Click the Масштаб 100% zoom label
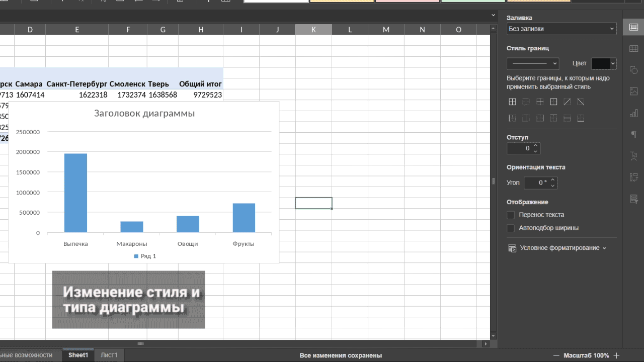Image resolution: width=644 pixels, height=362 pixels. pyautogui.click(x=586, y=355)
